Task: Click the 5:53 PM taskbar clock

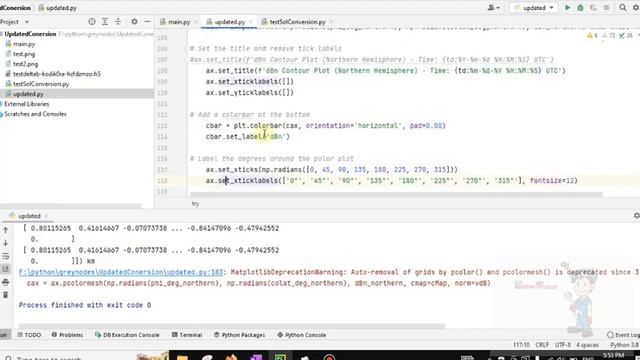Action: 613,356
